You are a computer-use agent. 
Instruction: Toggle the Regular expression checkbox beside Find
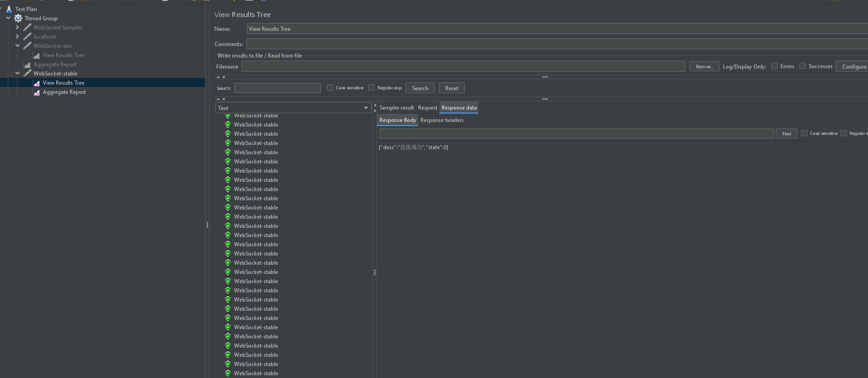844,133
